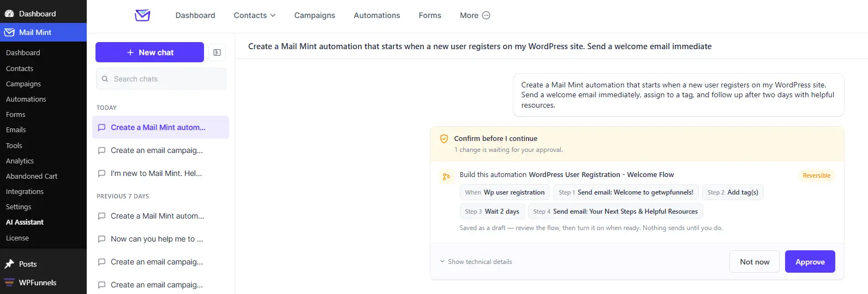Open the Forms top navigation tab
Image resolution: width=868 pixels, height=294 pixels.
pyautogui.click(x=430, y=15)
